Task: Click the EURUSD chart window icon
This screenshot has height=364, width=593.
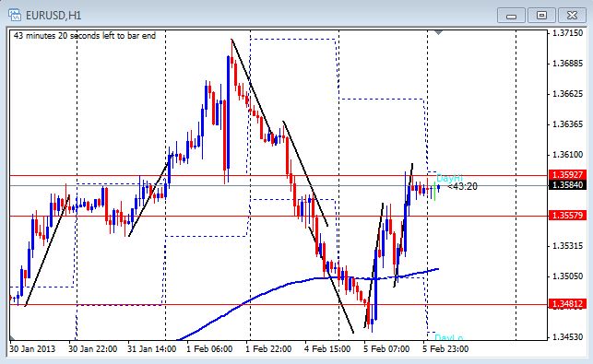Action: (x=15, y=15)
